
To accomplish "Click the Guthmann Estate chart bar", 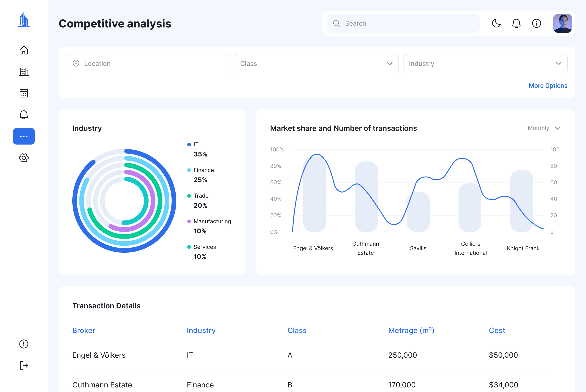I will [366, 197].
